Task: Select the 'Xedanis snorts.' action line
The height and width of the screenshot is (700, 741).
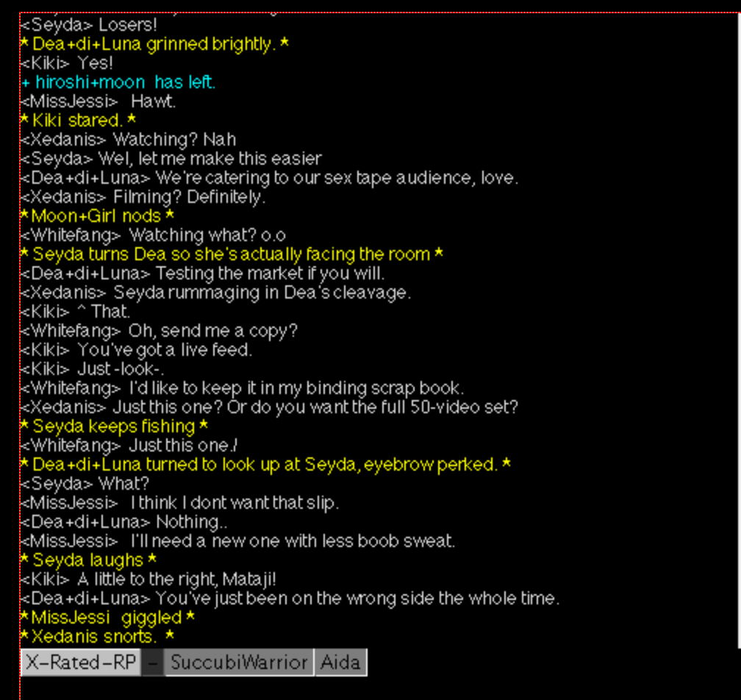Action: pos(98,637)
